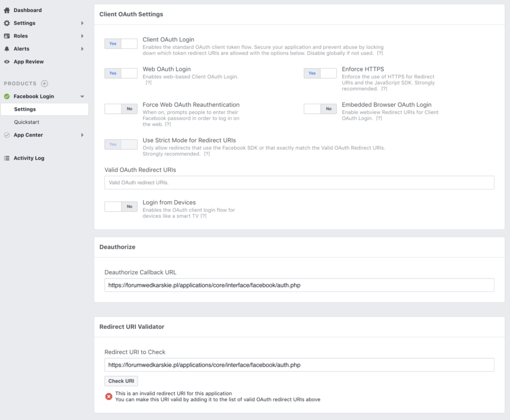Toggle the Client OAuth Login switch
This screenshot has height=420, width=510.
tap(121, 43)
